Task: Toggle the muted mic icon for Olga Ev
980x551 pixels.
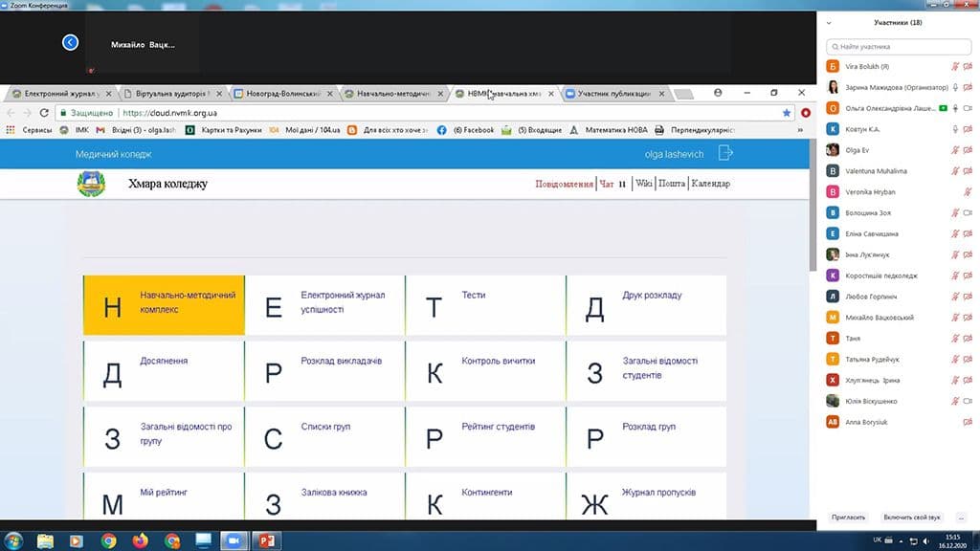Action: pos(955,150)
